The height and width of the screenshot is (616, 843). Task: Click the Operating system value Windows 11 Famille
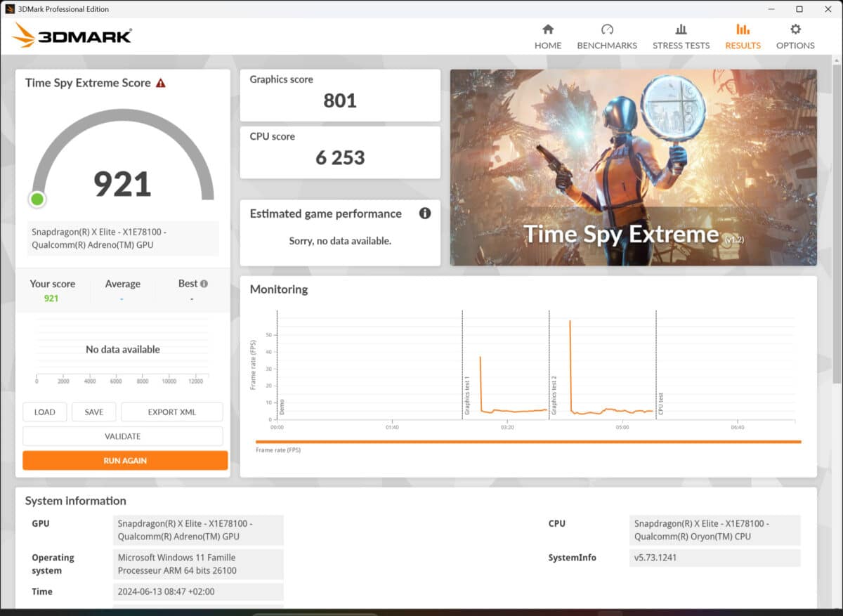pyautogui.click(x=198, y=564)
